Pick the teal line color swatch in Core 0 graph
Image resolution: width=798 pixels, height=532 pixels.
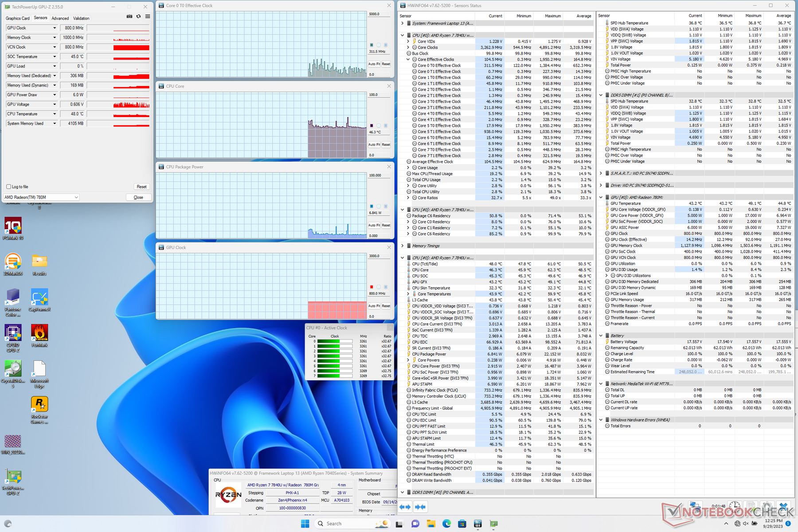click(x=372, y=45)
